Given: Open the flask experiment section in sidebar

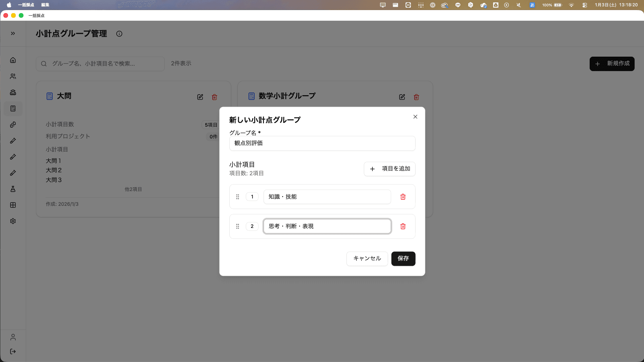Looking at the screenshot, I should (13, 189).
